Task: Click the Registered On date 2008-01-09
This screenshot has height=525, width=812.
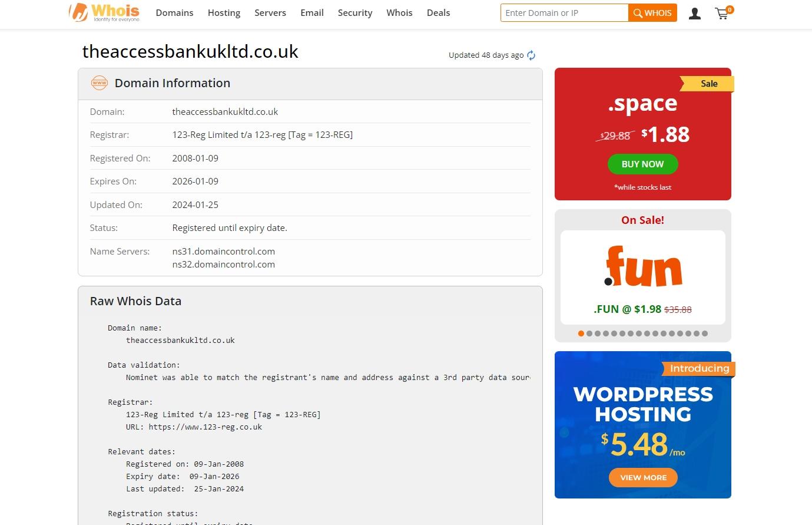Action: (x=195, y=159)
